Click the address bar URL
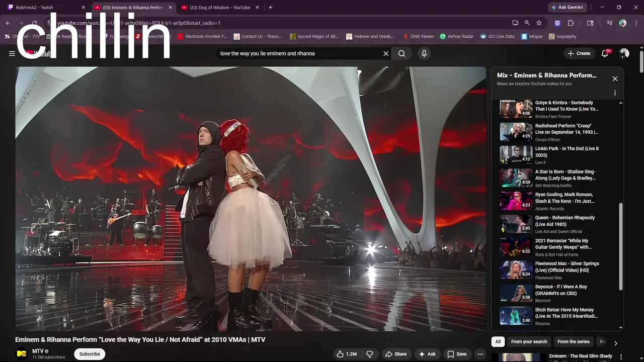 click(x=139, y=23)
